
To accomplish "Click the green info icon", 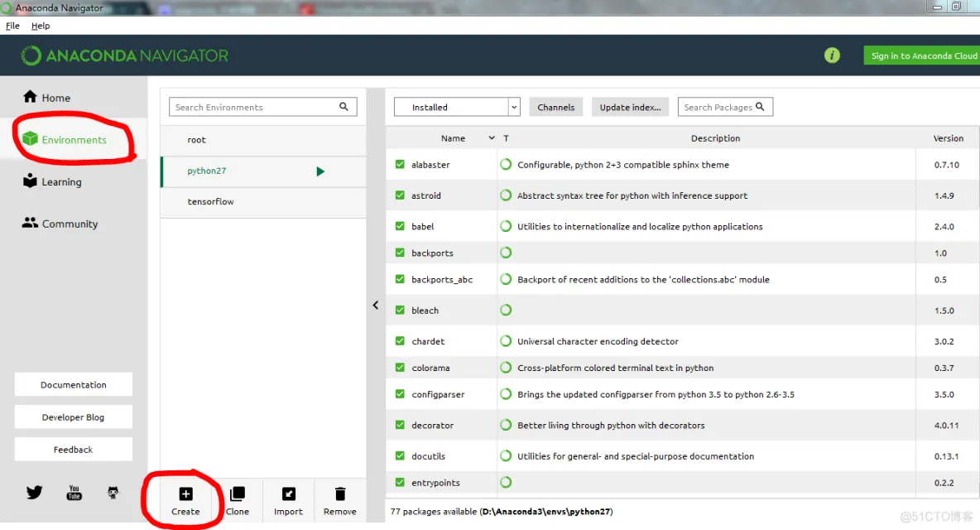I will (x=832, y=55).
